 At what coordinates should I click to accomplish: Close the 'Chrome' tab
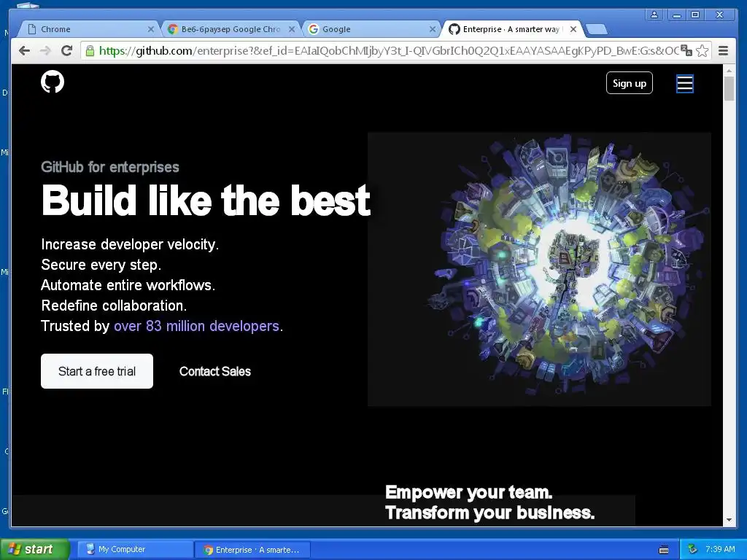point(150,29)
